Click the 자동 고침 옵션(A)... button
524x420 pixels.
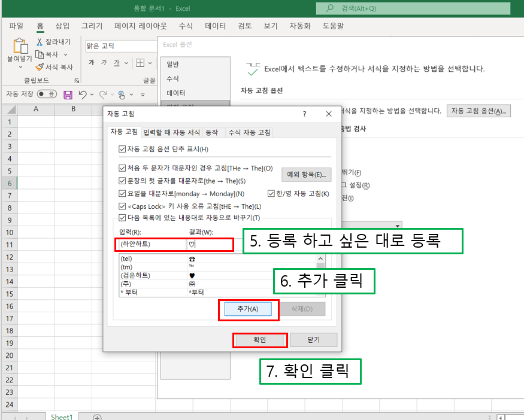(x=478, y=111)
